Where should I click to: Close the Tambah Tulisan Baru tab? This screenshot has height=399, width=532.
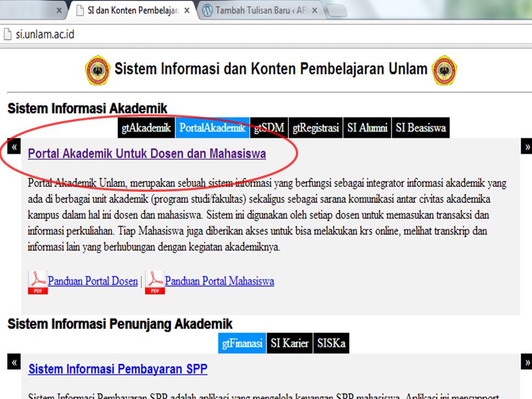pyautogui.click(x=315, y=11)
